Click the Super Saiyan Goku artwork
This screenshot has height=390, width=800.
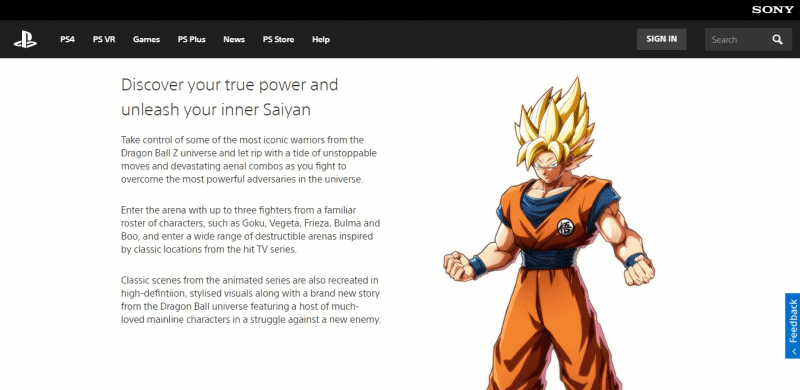(549, 233)
